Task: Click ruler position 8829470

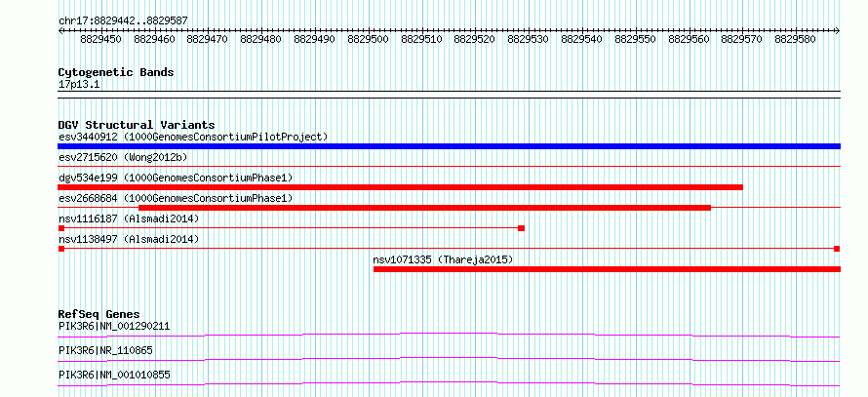Action: coord(209,39)
